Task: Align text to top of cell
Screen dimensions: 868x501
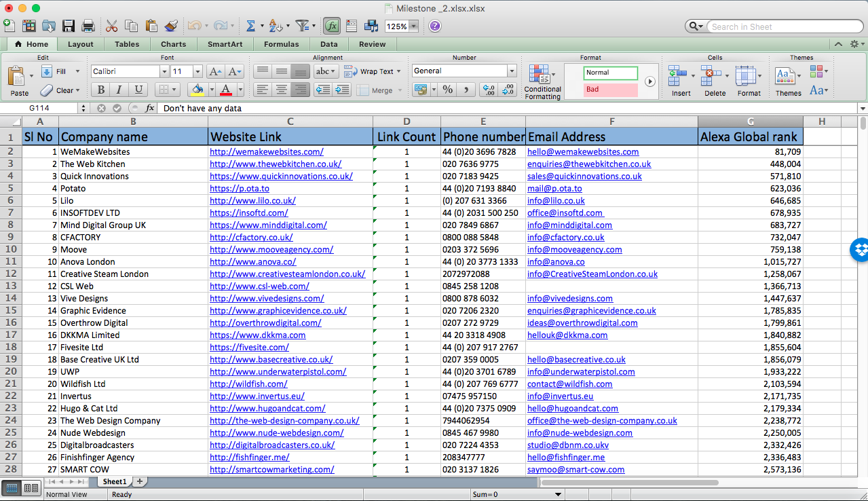Action: coord(263,71)
